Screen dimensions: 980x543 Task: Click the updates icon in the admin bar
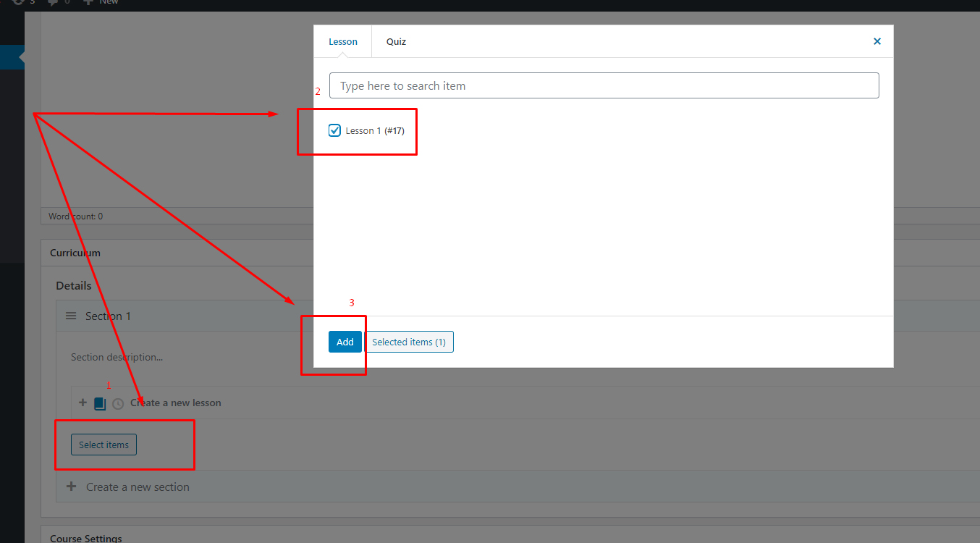(x=18, y=2)
